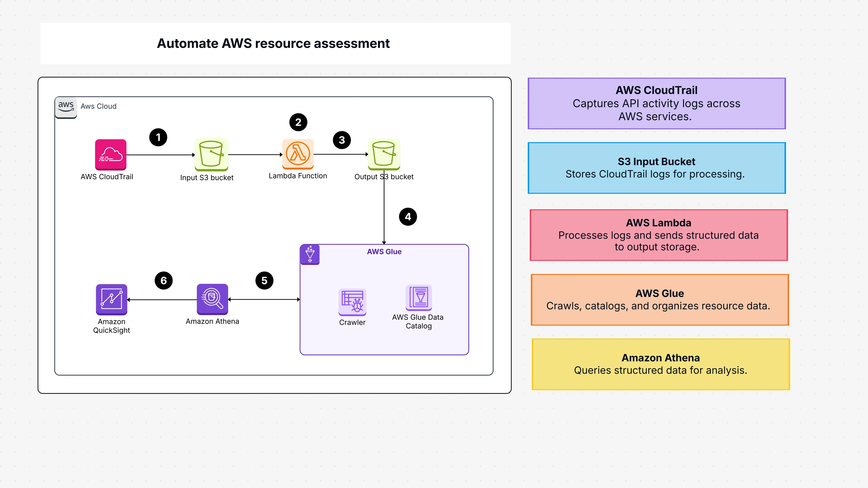Click the Input S3 bucket icon
This screenshot has width=868, height=488.
click(211, 154)
